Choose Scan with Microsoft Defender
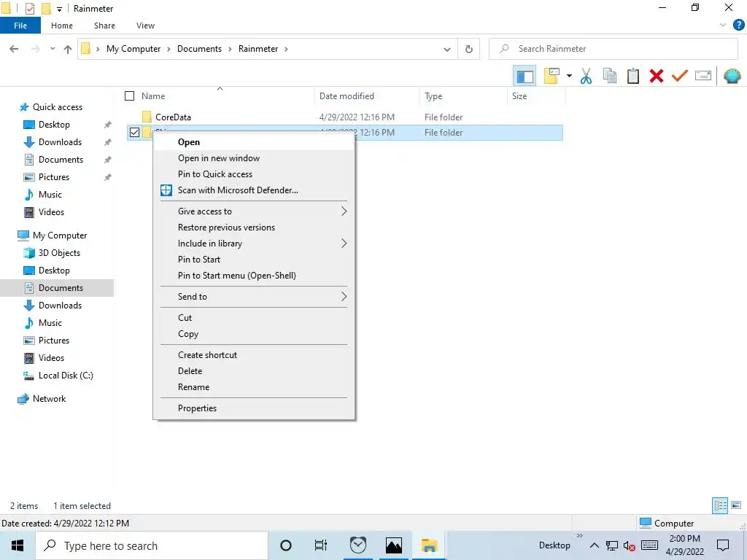 pos(254,190)
